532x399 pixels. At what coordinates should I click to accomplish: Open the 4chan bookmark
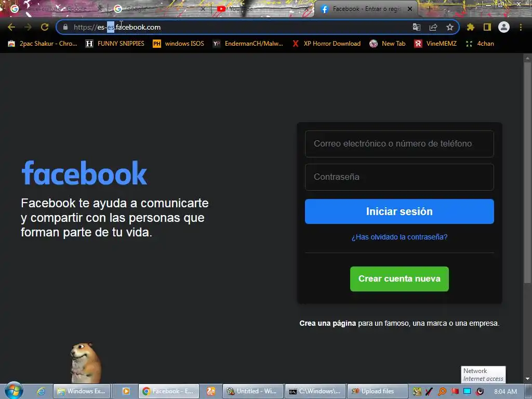480,44
